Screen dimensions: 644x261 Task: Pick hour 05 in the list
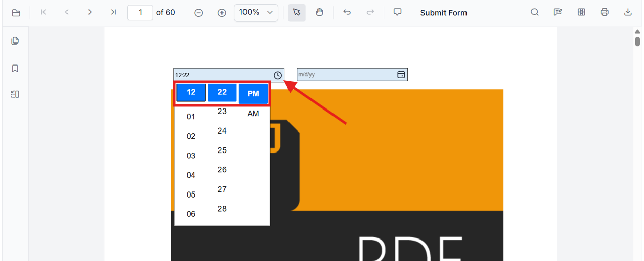point(191,194)
